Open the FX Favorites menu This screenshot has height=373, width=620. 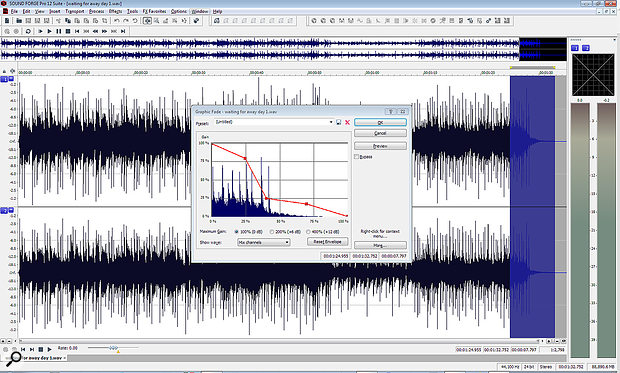pos(155,11)
